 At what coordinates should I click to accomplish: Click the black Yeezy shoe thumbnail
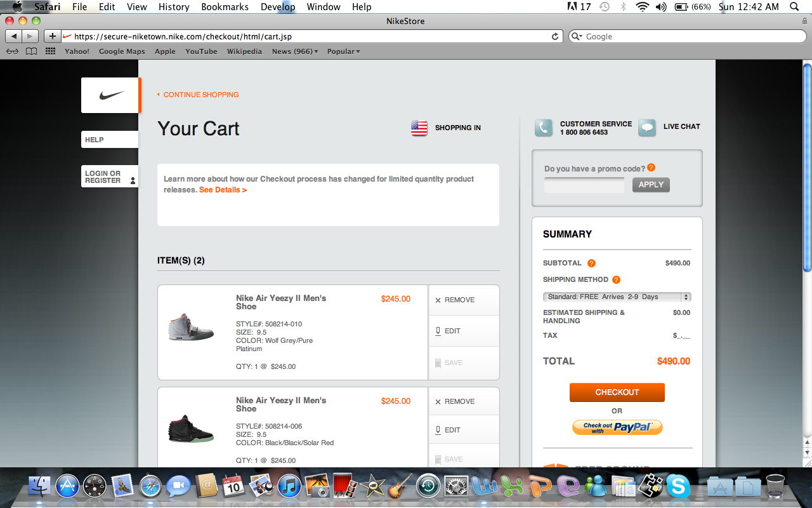[x=191, y=429]
